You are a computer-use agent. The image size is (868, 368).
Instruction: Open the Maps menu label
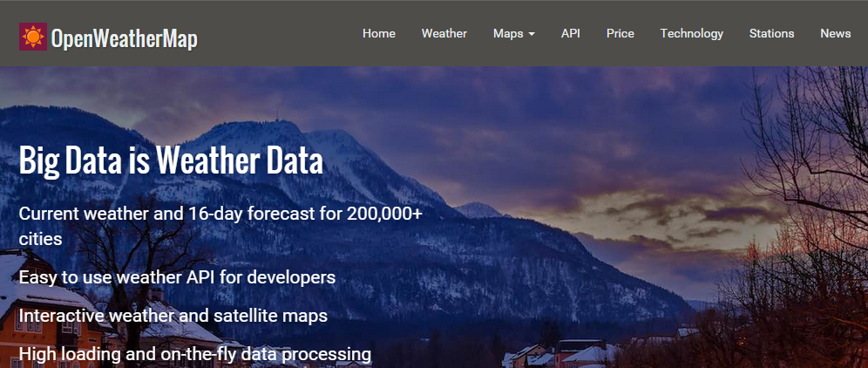tap(508, 33)
